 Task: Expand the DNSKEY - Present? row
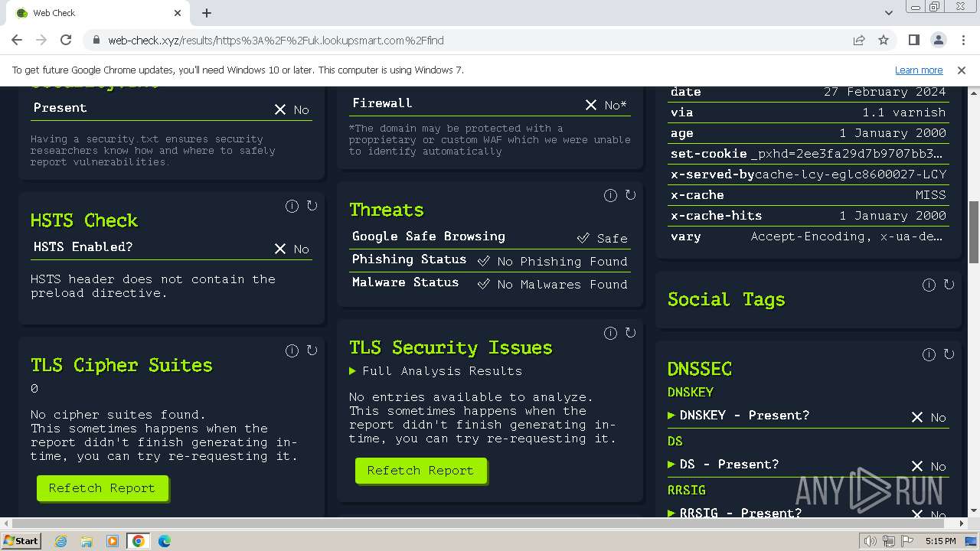tap(739, 416)
